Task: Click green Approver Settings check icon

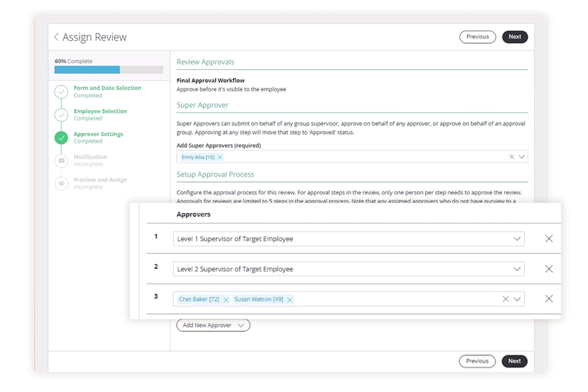Action: pos(61,137)
